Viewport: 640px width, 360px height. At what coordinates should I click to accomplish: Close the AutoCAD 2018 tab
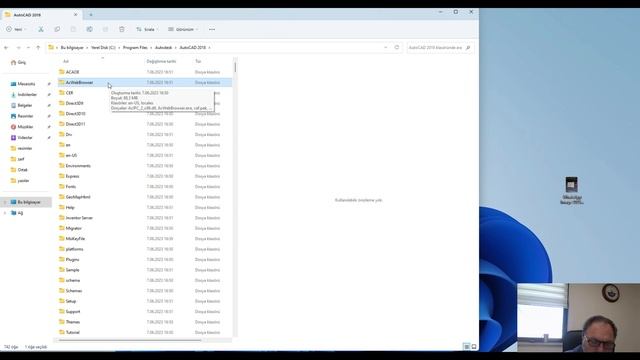(76, 15)
